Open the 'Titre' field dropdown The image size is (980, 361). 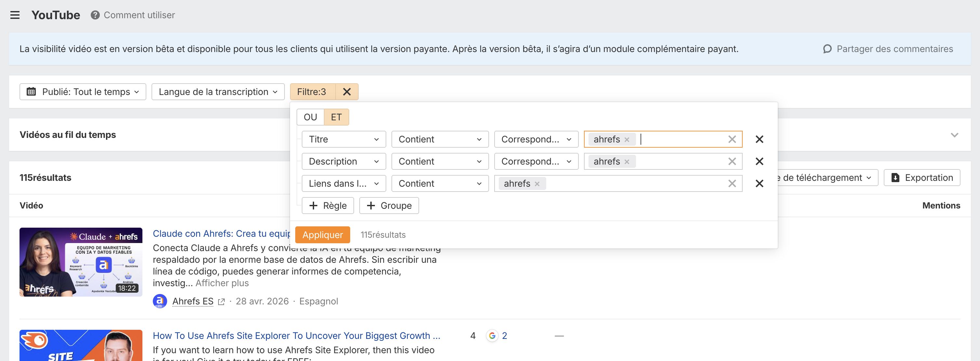[344, 139]
